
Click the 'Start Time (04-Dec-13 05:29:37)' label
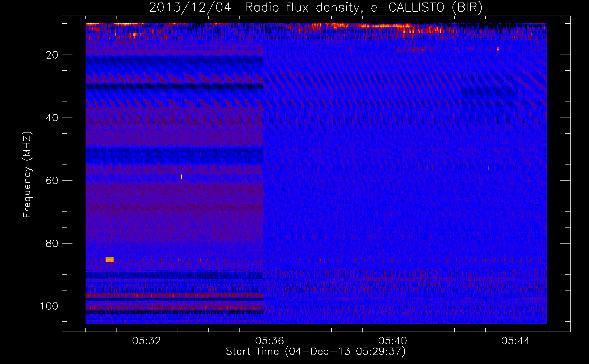[x=316, y=352]
